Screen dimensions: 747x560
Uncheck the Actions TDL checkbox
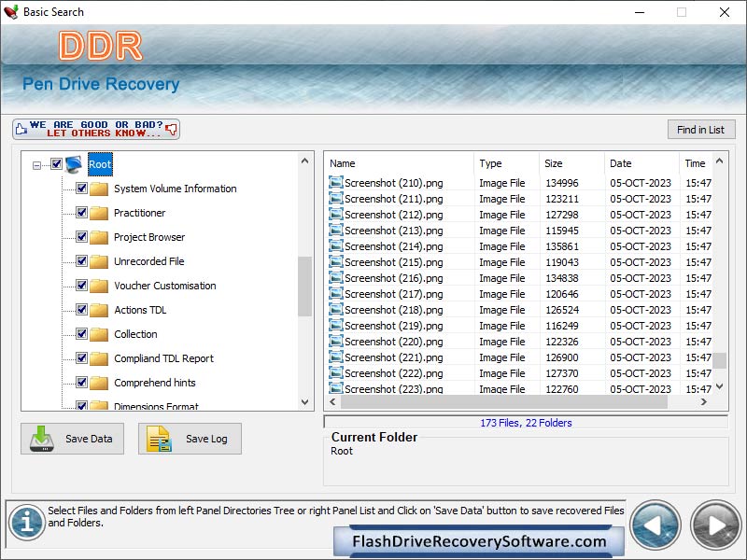click(x=81, y=310)
